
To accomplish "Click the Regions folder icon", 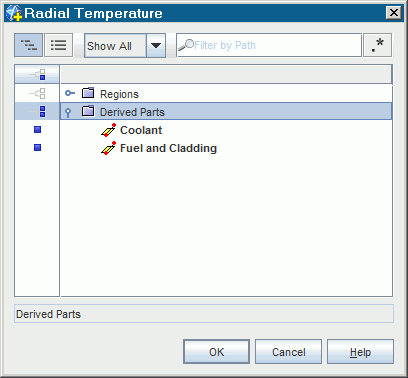I will point(88,93).
